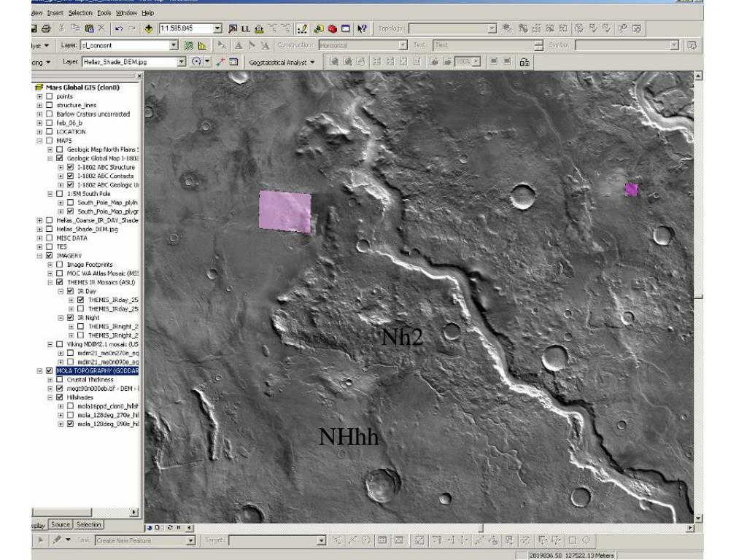Open the Command Line window icon
Image resolution: width=747 pixels, height=560 pixels.
[346, 29]
